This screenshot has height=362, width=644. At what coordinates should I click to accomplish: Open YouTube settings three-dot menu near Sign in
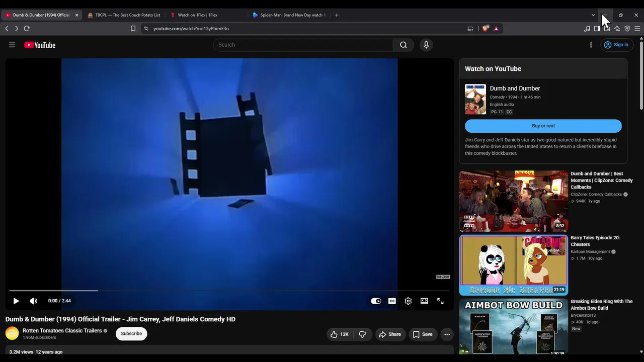pos(591,45)
